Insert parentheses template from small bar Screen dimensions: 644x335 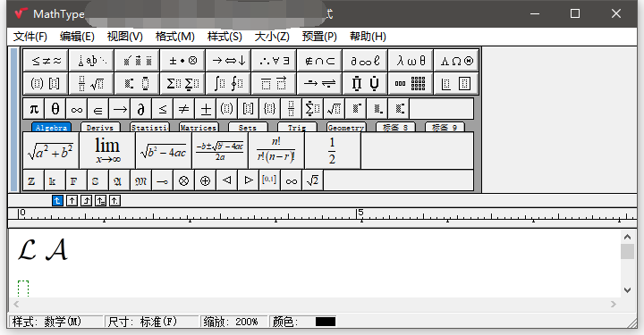[226, 109]
